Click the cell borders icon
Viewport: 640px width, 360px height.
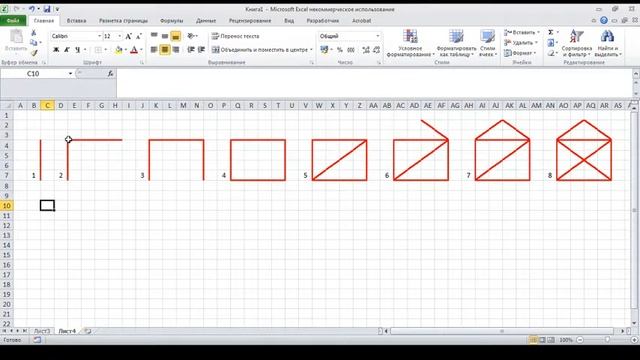click(98, 50)
